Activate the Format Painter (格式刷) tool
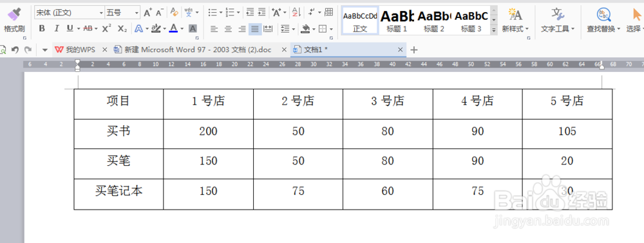The image size is (644, 243). coord(14,20)
